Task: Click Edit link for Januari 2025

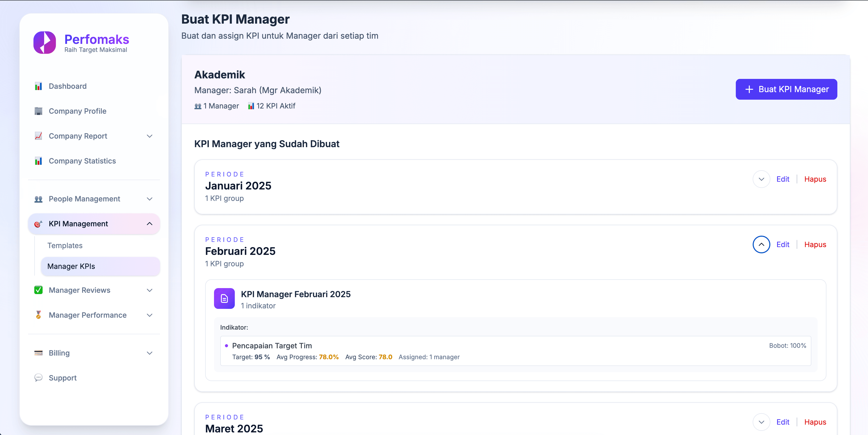Action: [x=782, y=179]
